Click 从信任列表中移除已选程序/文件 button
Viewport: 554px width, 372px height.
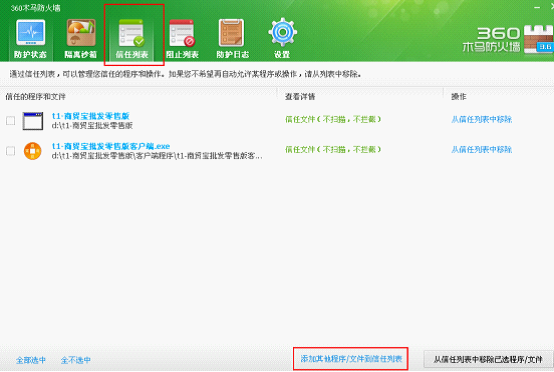488,360
